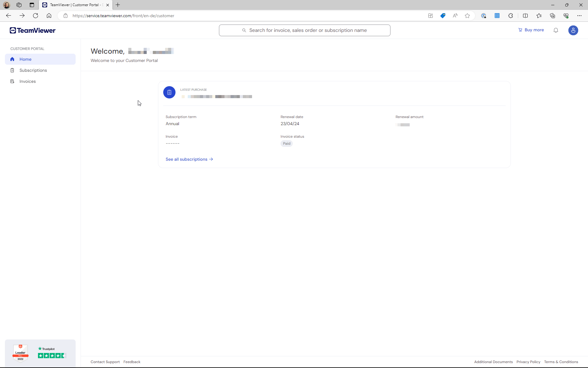Click the search magnifier icon in search bar

pos(244,30)
